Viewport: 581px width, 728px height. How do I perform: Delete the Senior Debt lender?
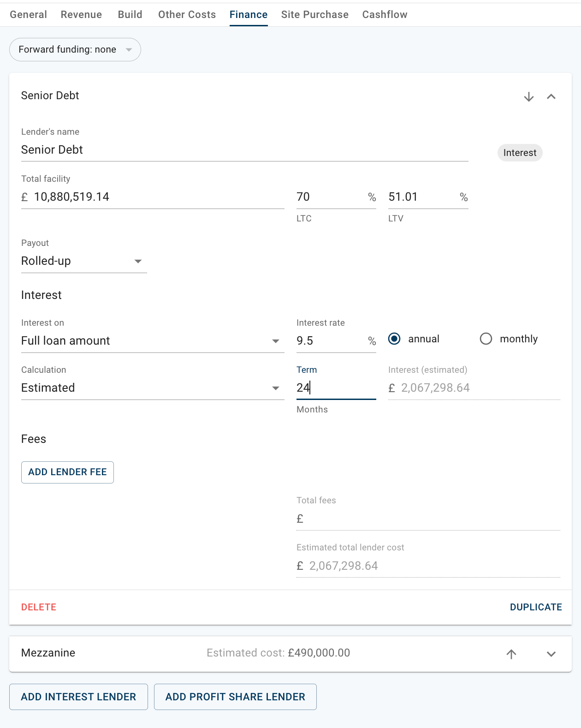point(39,607)
